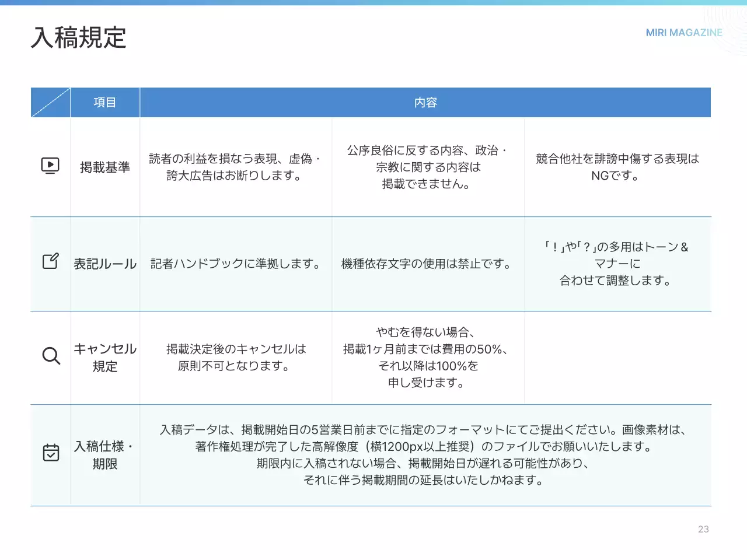Click the page number 23
The width and height of the screenshot is (747, 560).
[x=703, y=529]
